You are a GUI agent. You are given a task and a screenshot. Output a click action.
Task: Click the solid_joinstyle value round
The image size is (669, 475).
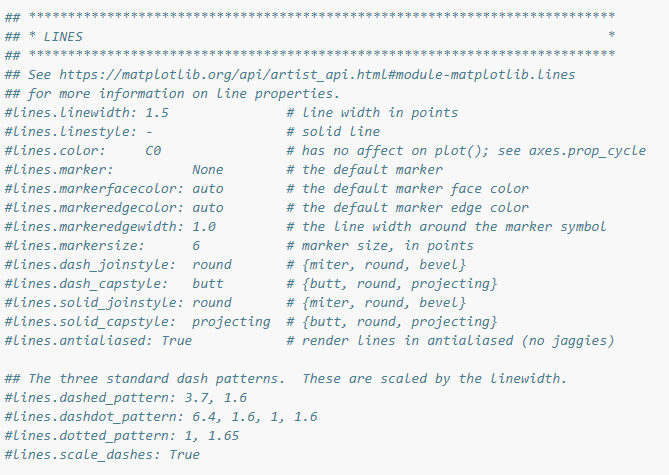[212, 303]
